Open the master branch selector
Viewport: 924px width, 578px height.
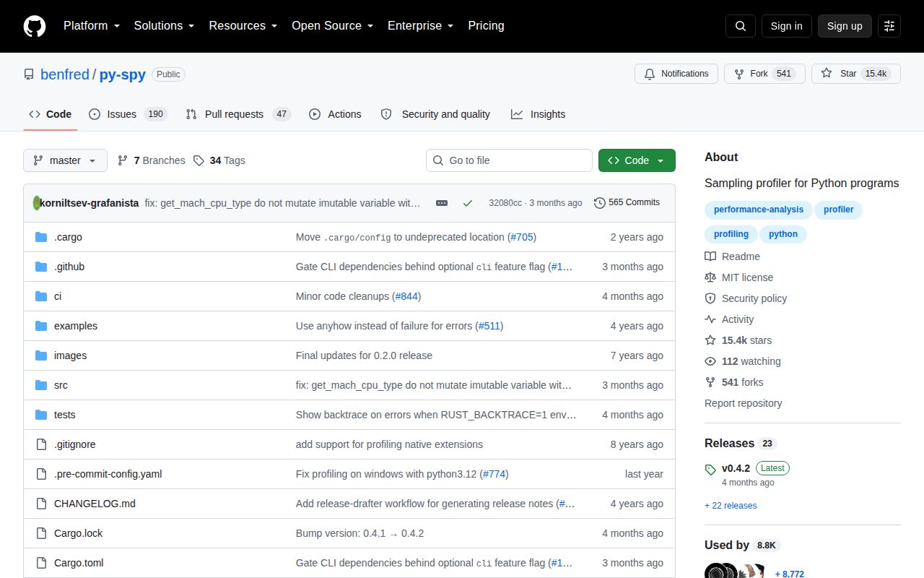[65, 160]
